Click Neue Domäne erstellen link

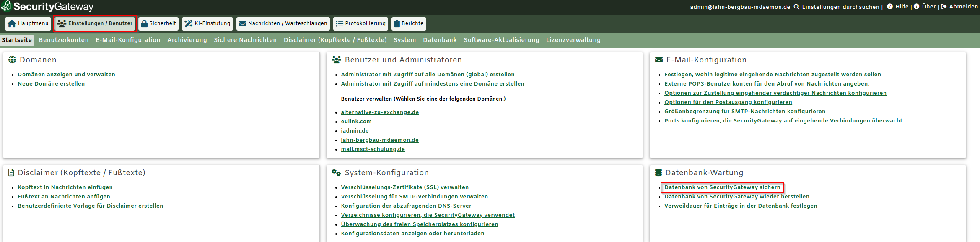click(51, 84)
